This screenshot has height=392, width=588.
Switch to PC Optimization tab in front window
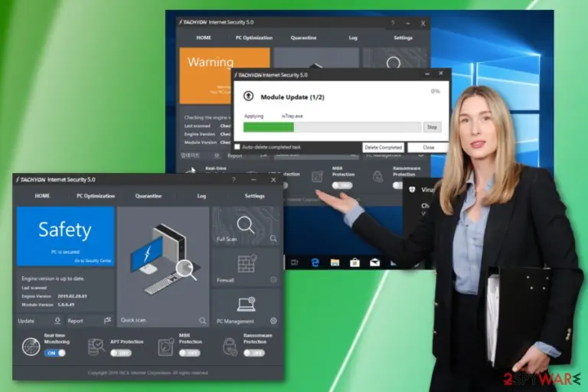[96, 196]
